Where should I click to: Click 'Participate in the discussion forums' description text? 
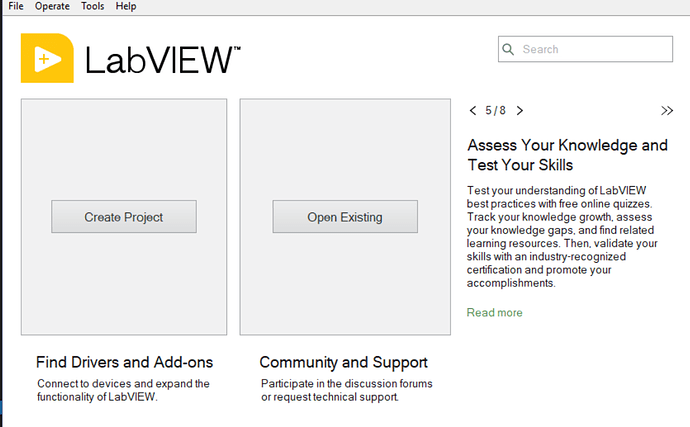[347, 383]
